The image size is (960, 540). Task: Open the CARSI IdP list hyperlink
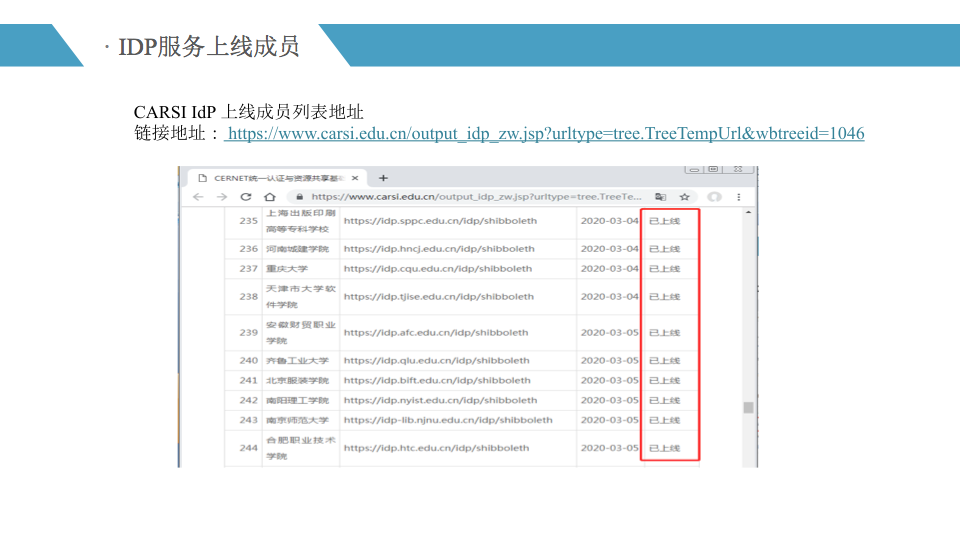pyautogui.click(x=546, y=134)
